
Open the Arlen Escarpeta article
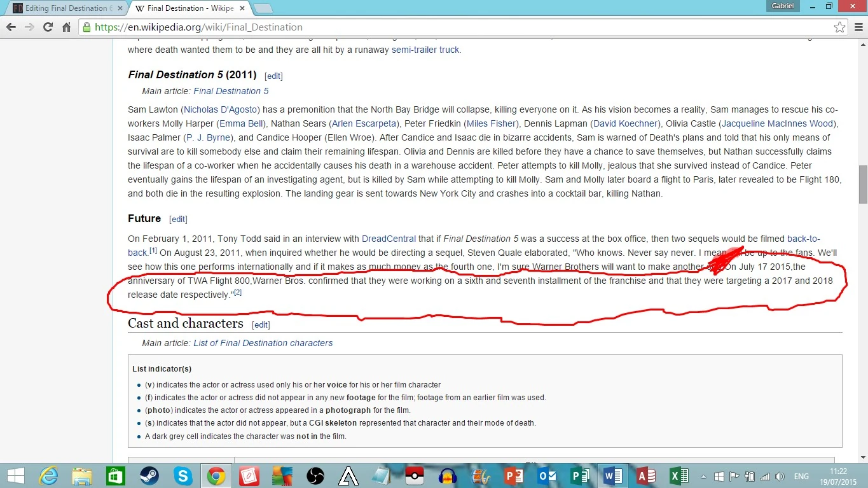[363, 123]
